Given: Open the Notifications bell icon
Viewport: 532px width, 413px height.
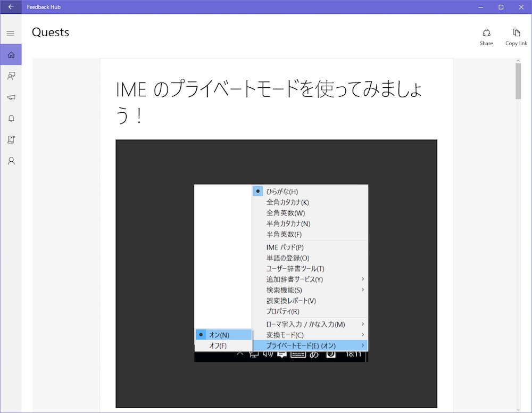Looking at the screenshot, I should [x=11, y=118].
